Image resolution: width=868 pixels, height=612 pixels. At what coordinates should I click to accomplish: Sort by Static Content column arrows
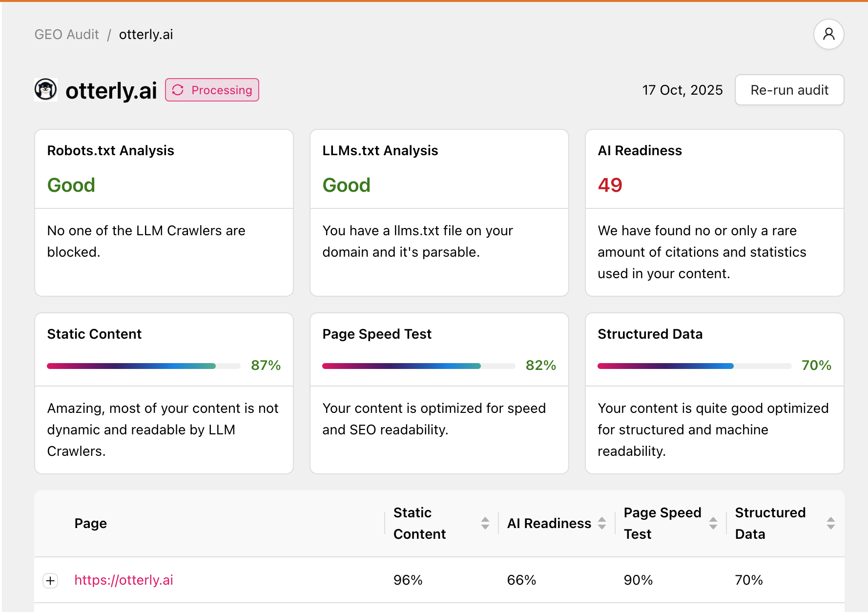(x=485, y=523)
